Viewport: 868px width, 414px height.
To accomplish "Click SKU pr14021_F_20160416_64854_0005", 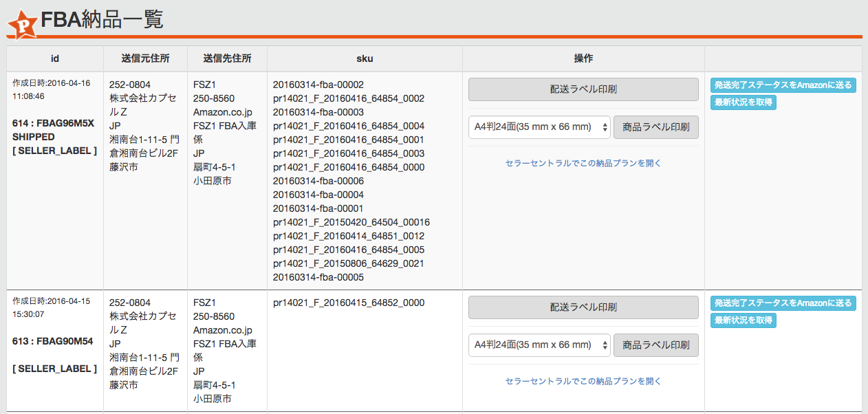I will 349,250.
